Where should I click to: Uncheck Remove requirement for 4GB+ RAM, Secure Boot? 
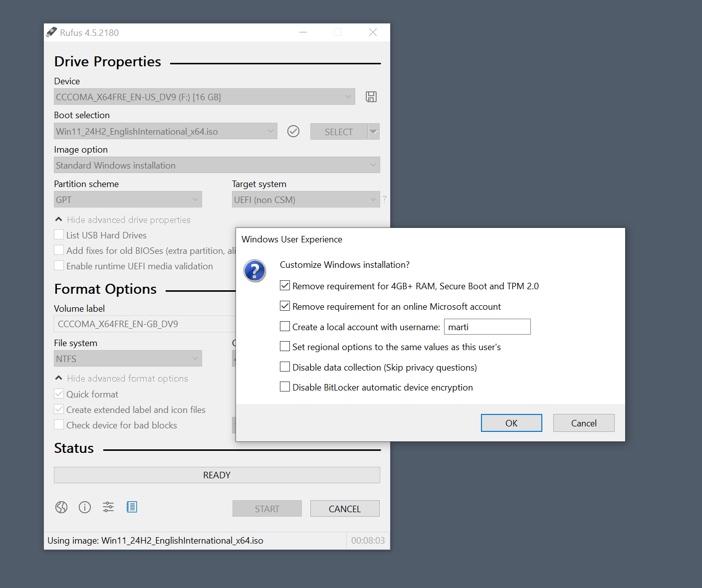click(x=285, y=286)
